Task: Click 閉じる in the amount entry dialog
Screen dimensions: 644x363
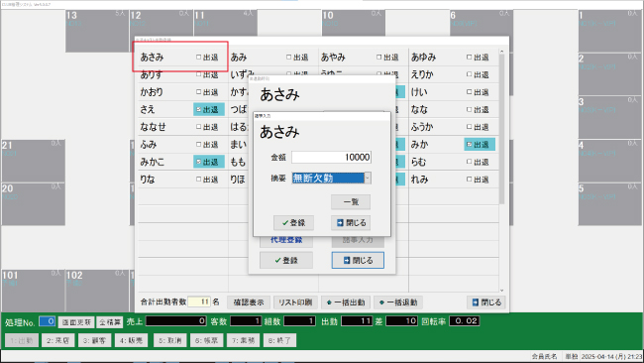Action: (351, 223)
